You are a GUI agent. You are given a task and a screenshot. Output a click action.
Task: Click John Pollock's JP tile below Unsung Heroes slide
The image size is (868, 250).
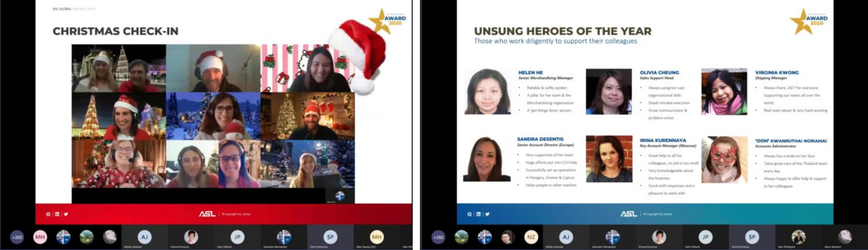coord(705,237)
